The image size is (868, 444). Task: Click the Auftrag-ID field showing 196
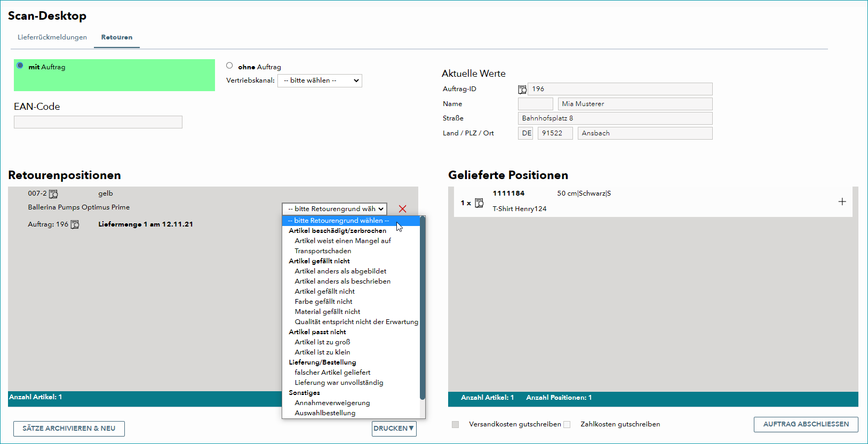pos(620,89)
